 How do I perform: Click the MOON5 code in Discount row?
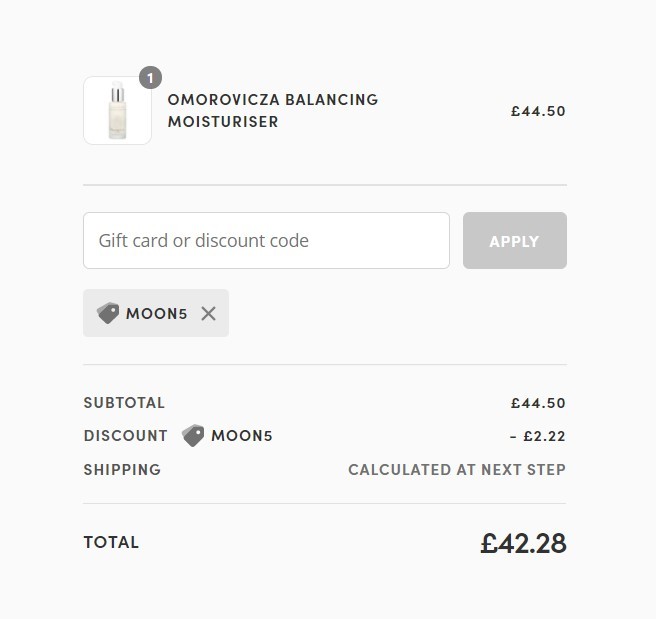(x=242, y=436)
